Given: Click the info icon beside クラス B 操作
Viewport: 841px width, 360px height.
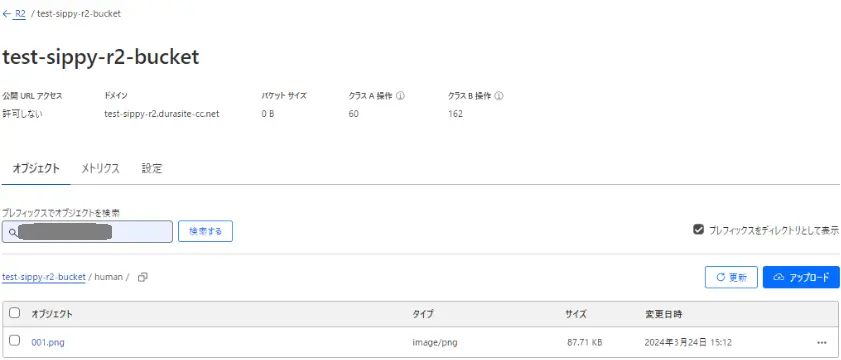Looking at the screenshot, I should click(499, 96).
